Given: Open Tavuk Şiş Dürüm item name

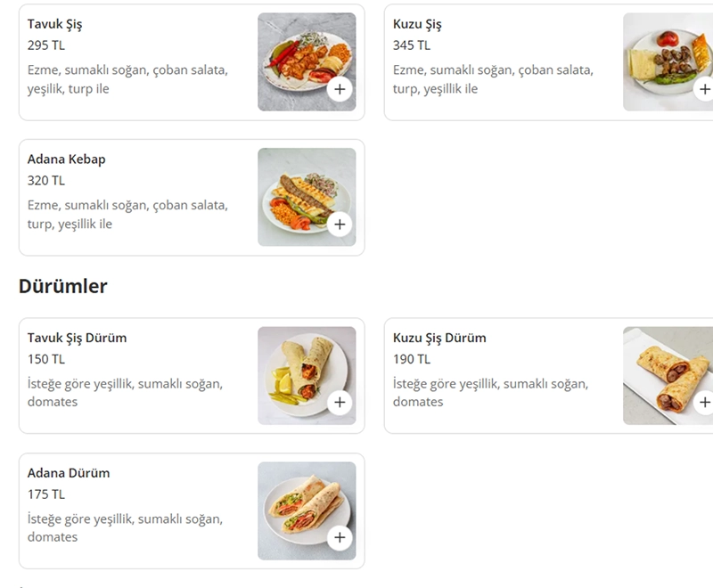Looking at the screenshot, I should pyautogui.click(x=78, y=338).
